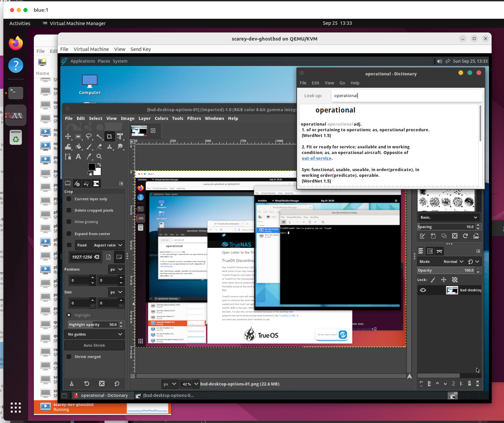This screenshot has height=423, width=504.
Task: Lock pixels of the layer
Action: 433,280
